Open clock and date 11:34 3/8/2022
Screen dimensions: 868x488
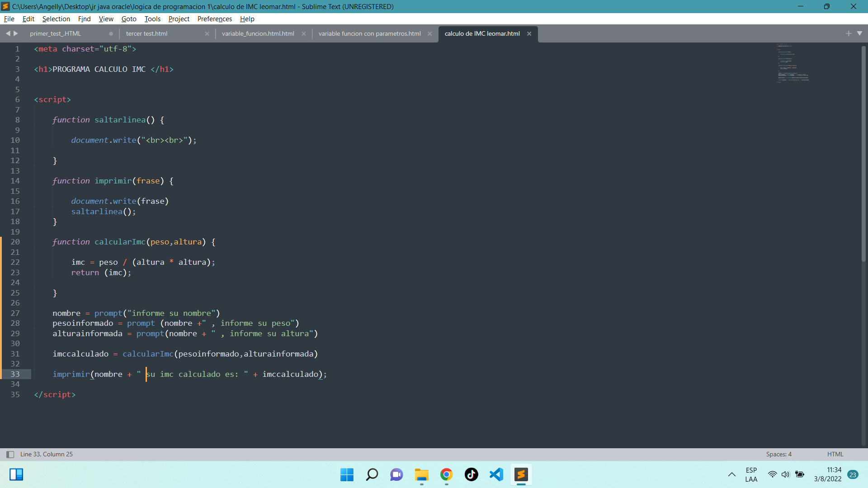(x=828, y=474)
